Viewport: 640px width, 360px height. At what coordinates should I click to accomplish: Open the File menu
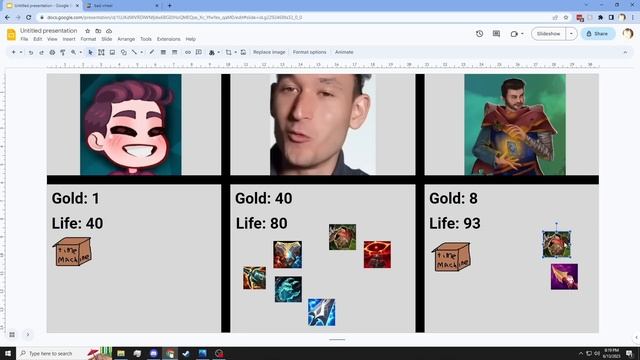click(24, 39)
